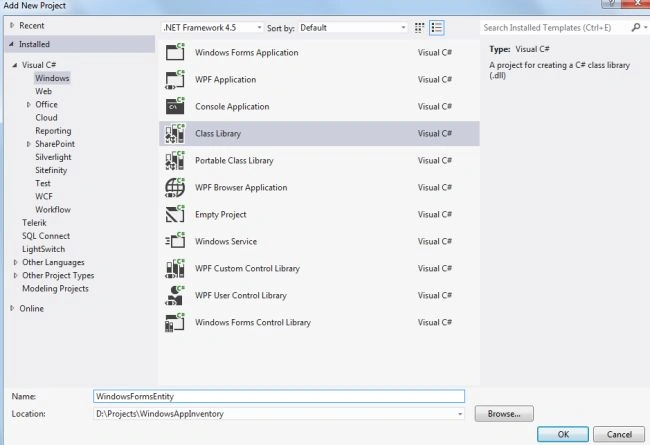Click the Windows Forms Application template icon
Viewport: 650px width, 445px height.
(175, 52)
